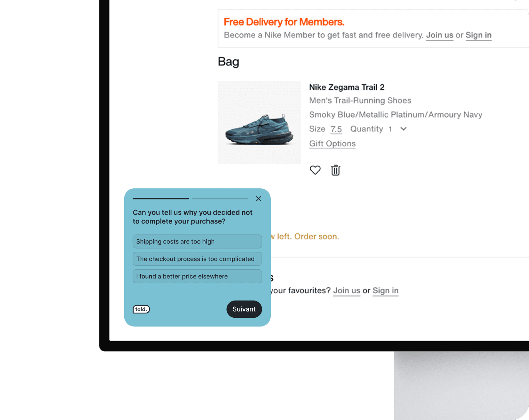The height and width of the screenshot is (420, 529).
Task: Click the Quantity value 1
Action: pos(390,129)
